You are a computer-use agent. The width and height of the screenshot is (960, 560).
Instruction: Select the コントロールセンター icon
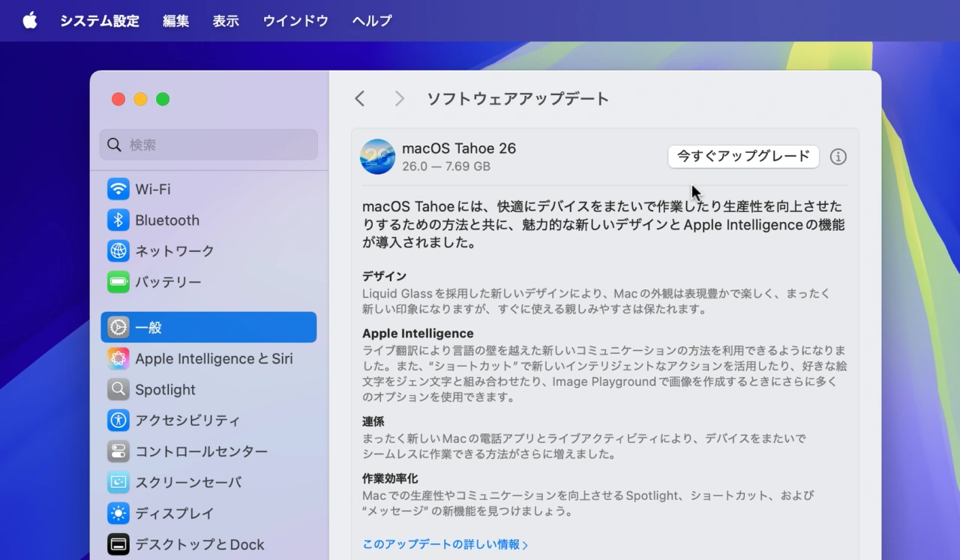click(x=118, y=451)
